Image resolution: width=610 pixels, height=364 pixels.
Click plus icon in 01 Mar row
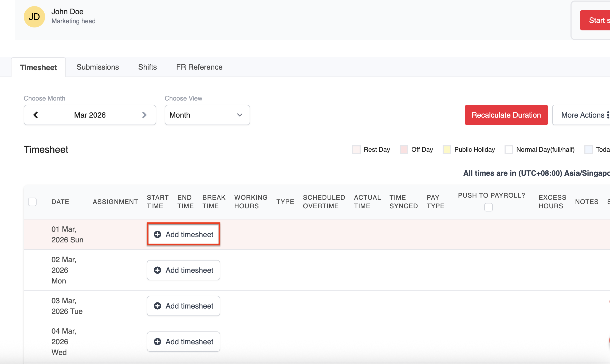(x=158, y=234)
